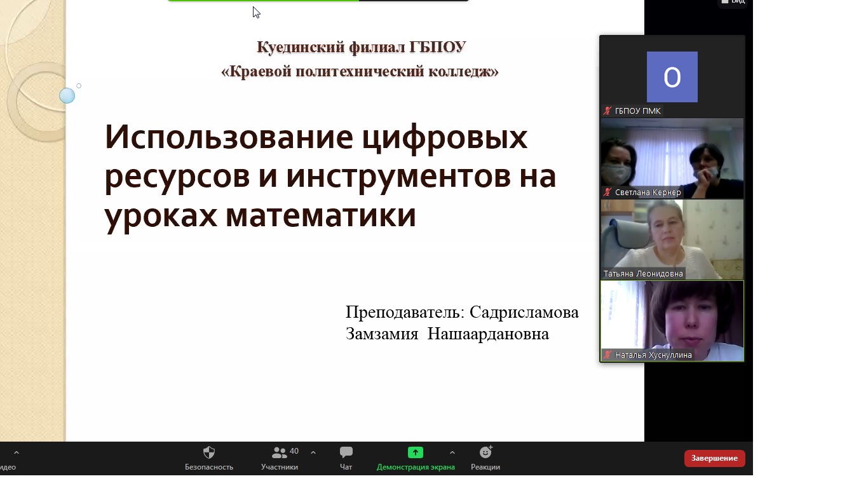
Task: Open the Security (Безопасность) shield icon
Action: (209, 452)
